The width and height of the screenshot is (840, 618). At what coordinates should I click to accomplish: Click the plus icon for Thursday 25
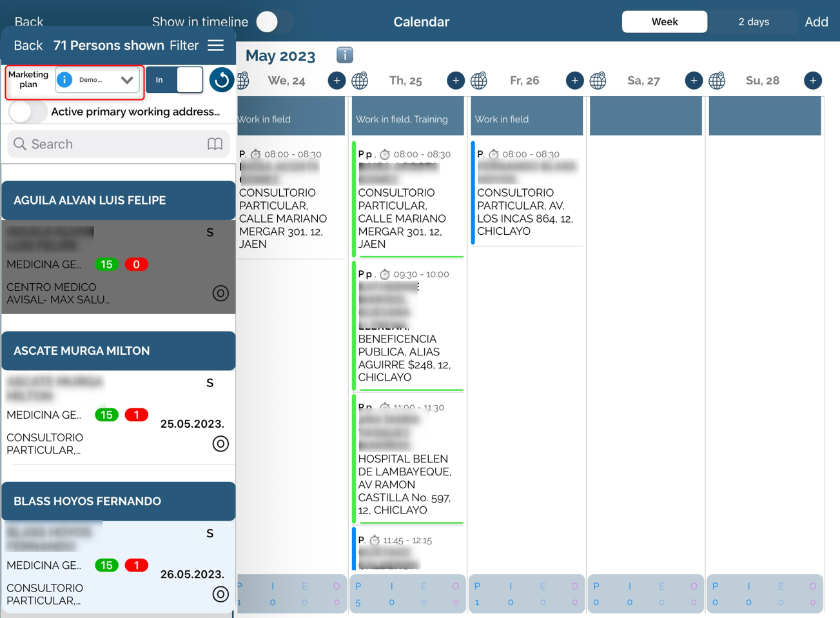click(455, 81)
